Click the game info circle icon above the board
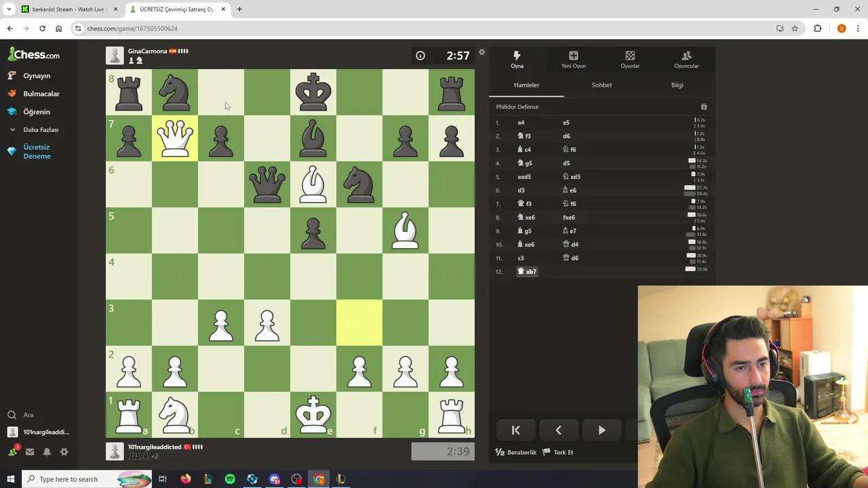Screen dimensions: 868x488 420,56
